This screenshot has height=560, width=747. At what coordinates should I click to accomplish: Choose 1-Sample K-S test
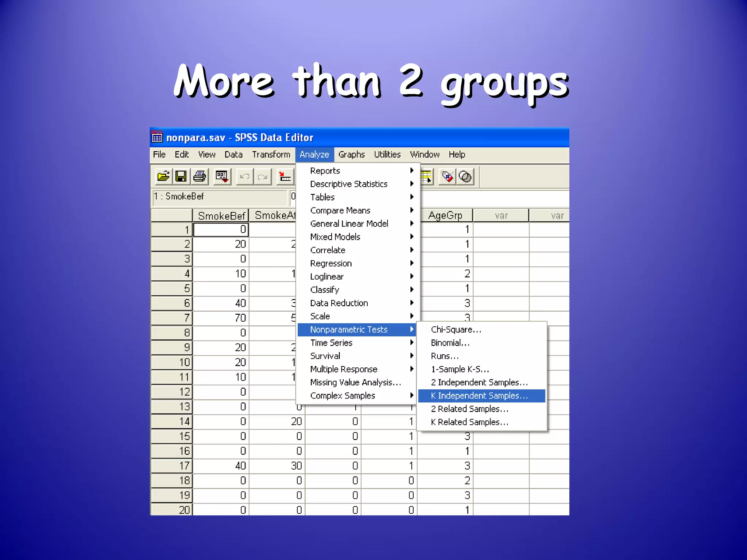pos(481,369)
